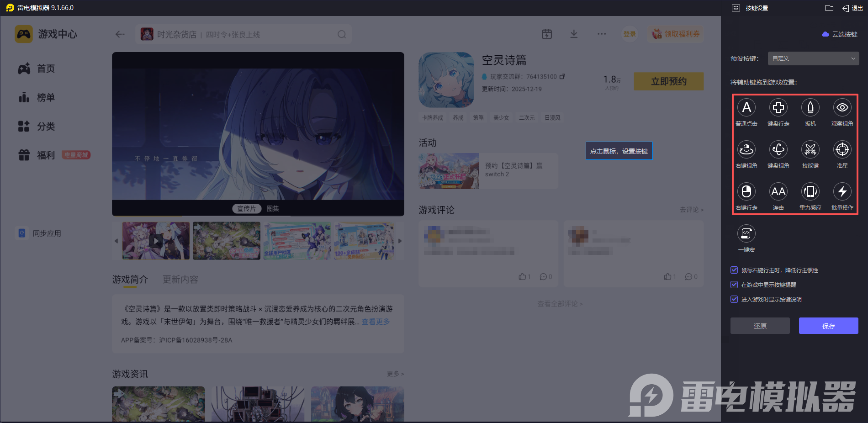Image resolution: width=868 pixels, height=423 pixels.
Task: Click the 空灵诗篇 game app icon
Action: [x=446, y=79]
